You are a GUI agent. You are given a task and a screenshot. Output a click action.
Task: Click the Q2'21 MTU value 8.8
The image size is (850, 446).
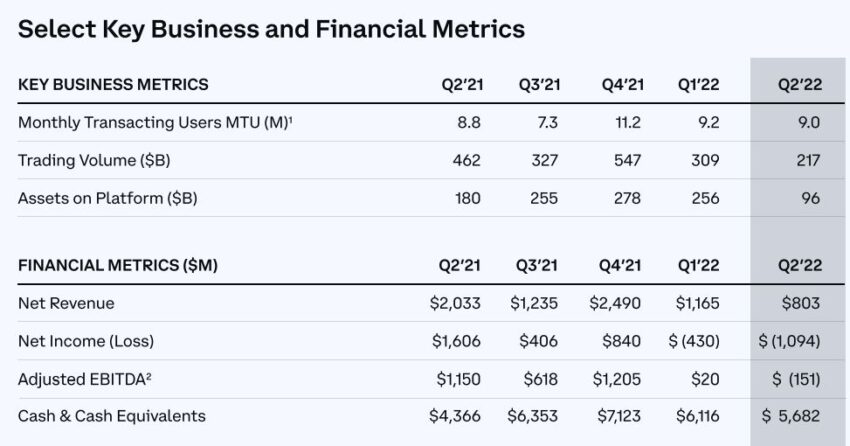(x=468, y=122)
